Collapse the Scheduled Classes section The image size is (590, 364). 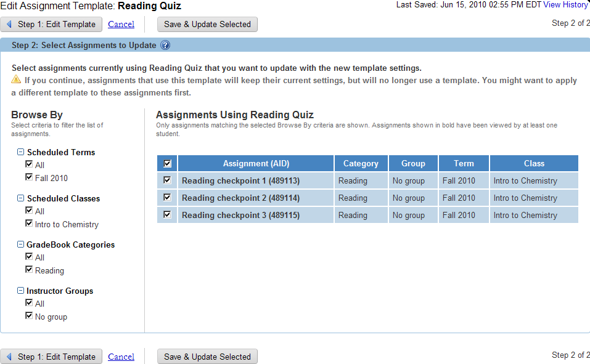[20, 198]
